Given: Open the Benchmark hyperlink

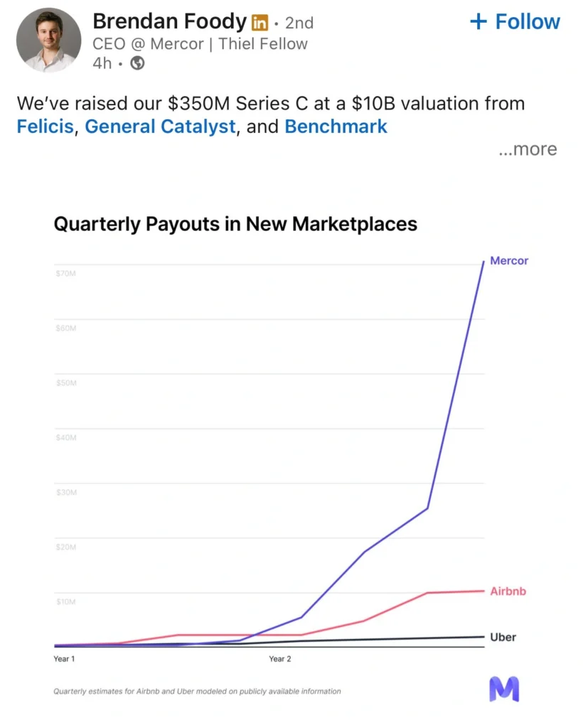Looking at the screenshot, I should click(x=336, y=127).
